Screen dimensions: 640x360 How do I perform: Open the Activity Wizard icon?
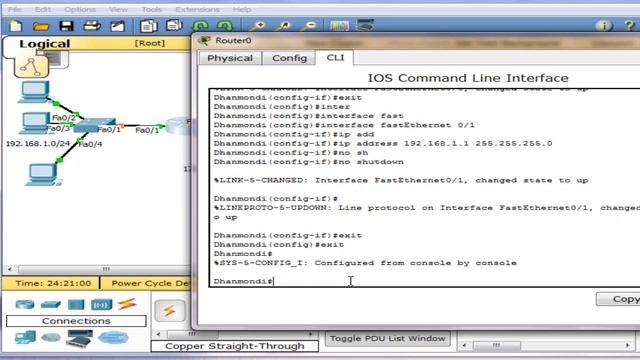click(118, 26)
